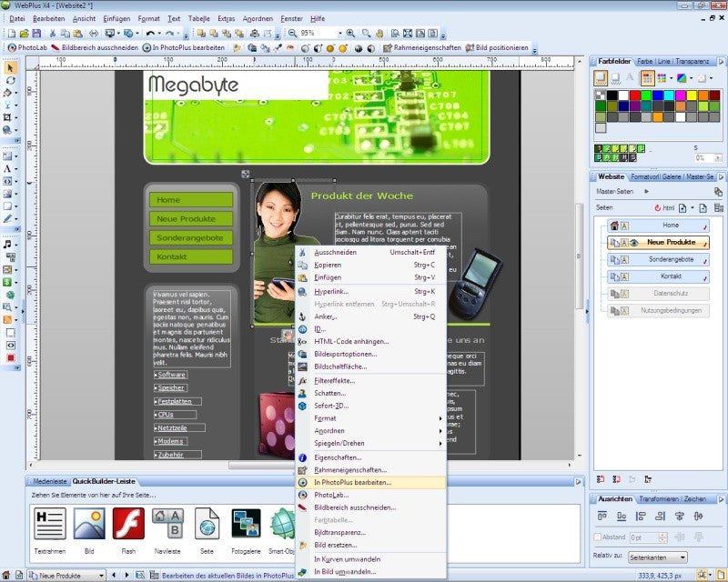
Task: Switch to the Transformieren tab
Action: pyautogui.click(x=658, y=499)
